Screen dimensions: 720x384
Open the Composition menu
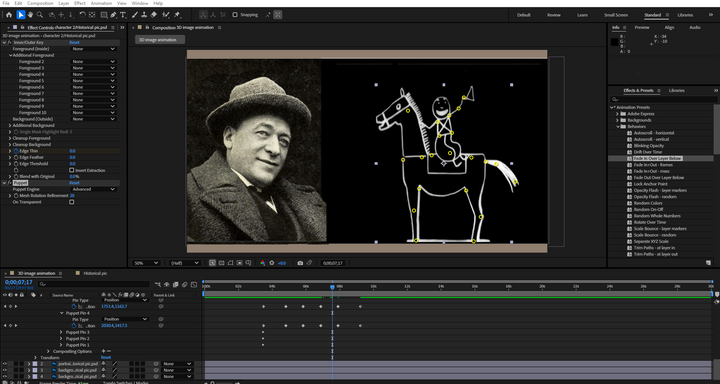tap(40, 3)
